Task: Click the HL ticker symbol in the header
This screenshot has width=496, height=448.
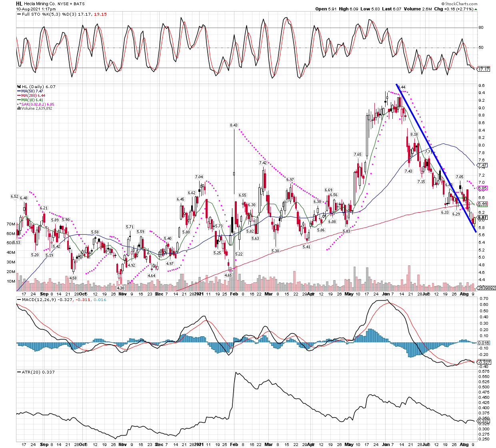Action: coord(19,4)
